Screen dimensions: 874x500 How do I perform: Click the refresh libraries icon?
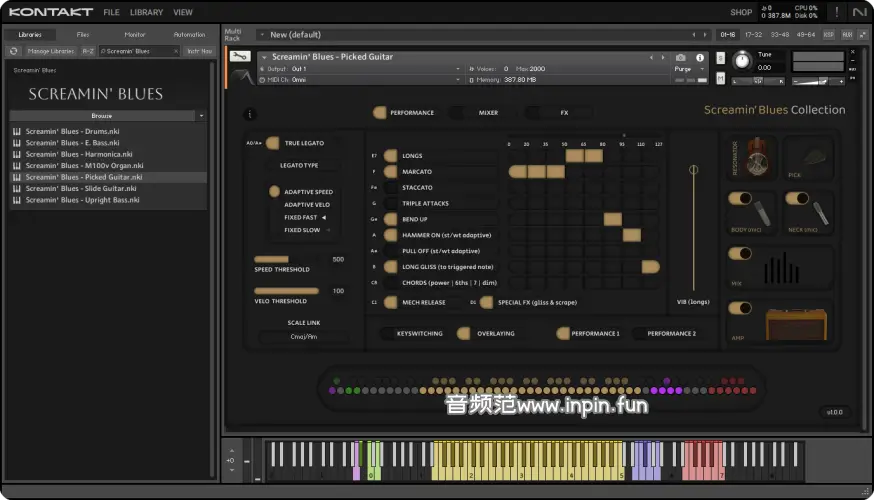tap(14, 51)
